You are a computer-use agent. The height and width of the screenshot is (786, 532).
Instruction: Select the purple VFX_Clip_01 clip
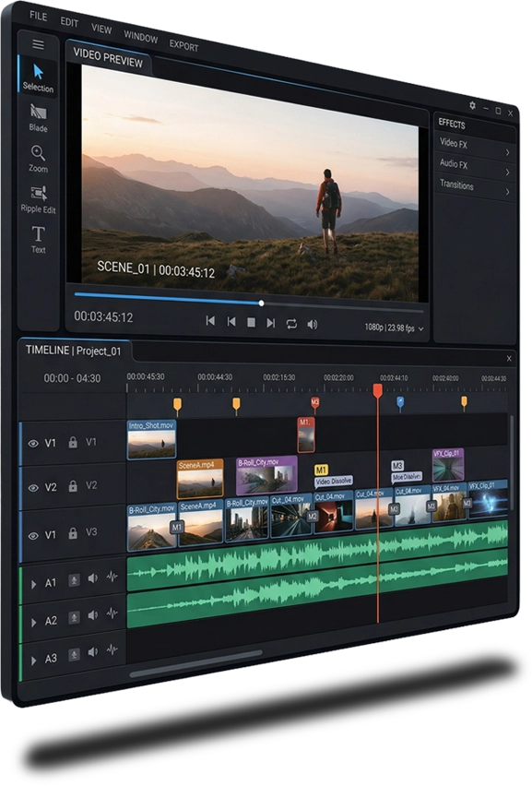(448, 465)
